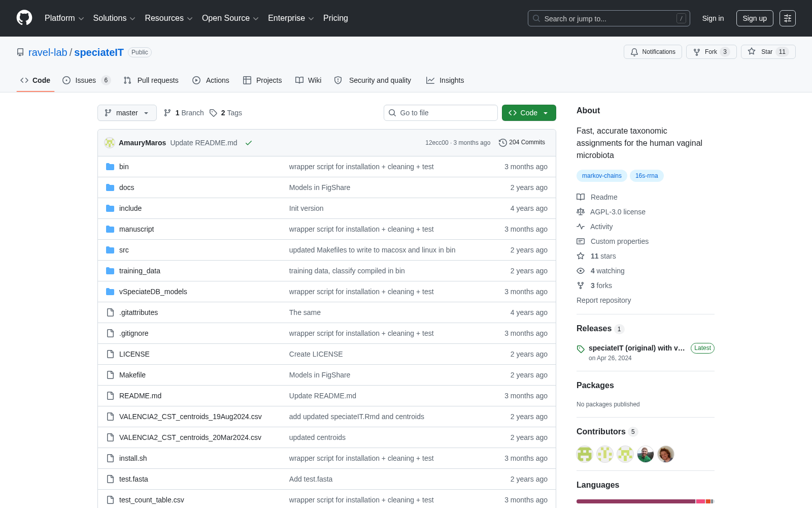View the 204 Commits history
This screenshot has width=812, height=508.
click(522, 143)
